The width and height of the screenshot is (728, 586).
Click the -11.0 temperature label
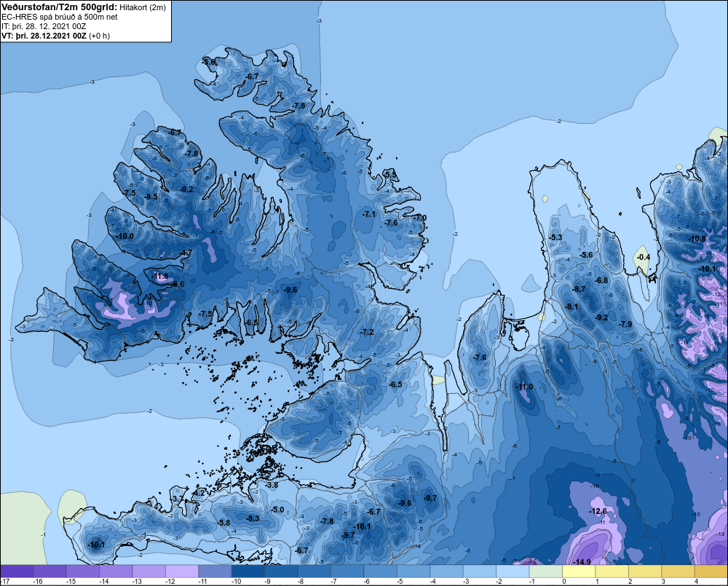[525, 387]
